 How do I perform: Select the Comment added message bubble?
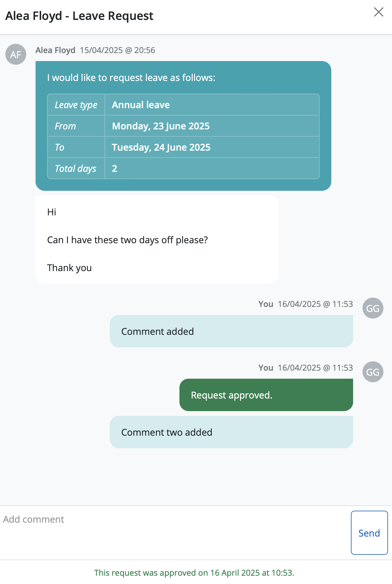[x=231, y=331]
